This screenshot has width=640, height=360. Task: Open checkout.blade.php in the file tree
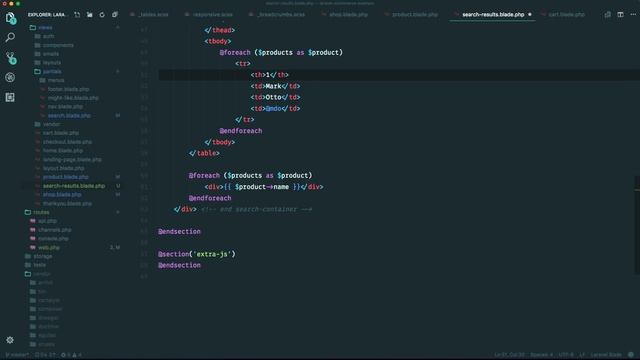[x=67, y=142]
